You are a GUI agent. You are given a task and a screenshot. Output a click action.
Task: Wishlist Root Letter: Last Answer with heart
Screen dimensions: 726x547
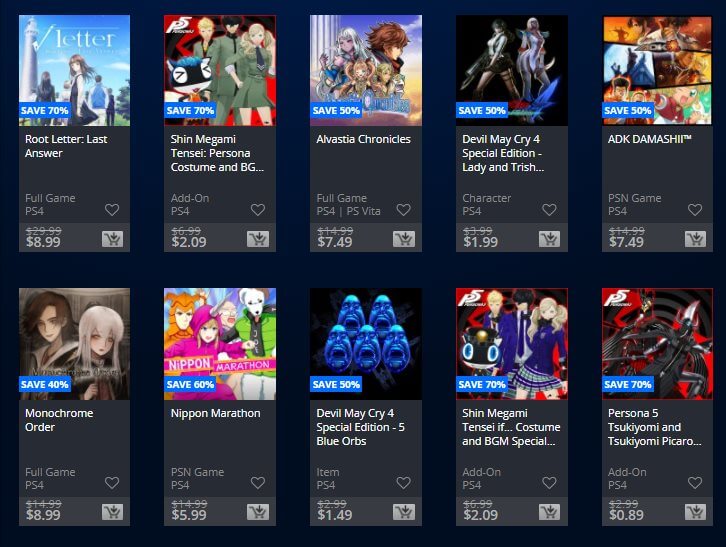click(112, 210)
